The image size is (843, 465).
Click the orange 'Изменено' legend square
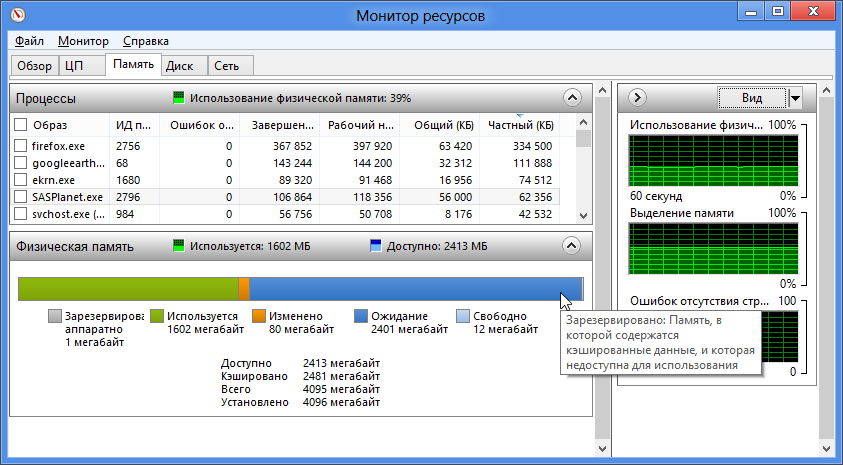(259, 316)
